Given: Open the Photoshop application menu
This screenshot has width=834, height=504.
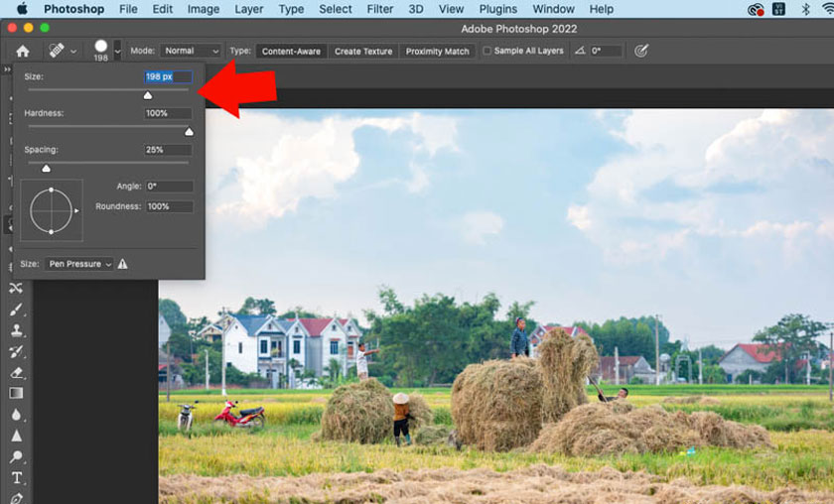Looking at the screenshot, I should tap(73, 9).
